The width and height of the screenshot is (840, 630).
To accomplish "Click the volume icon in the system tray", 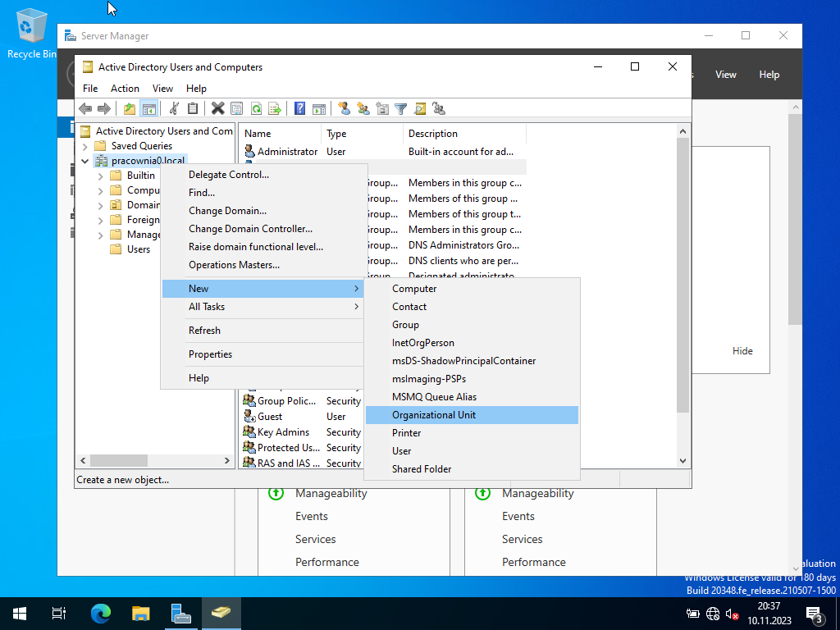I will (732, 614).
